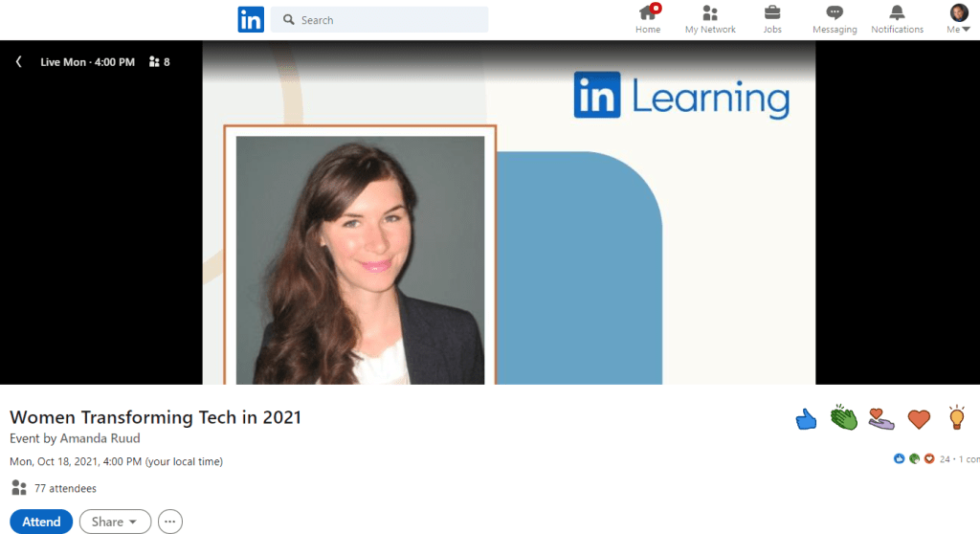React with the clapping hands Celebrate icon
The image size is (980, 534).
click(x=843, y=418)
